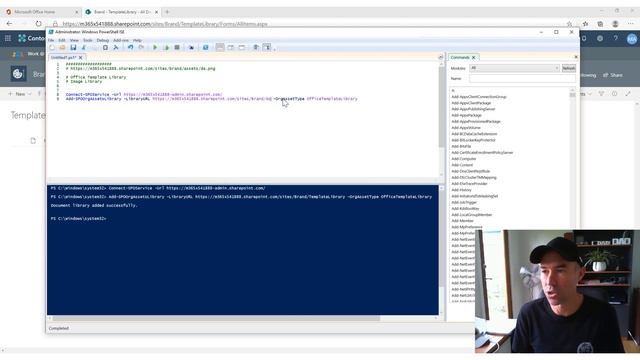Click the New button in SharePoint

(20, 94)
